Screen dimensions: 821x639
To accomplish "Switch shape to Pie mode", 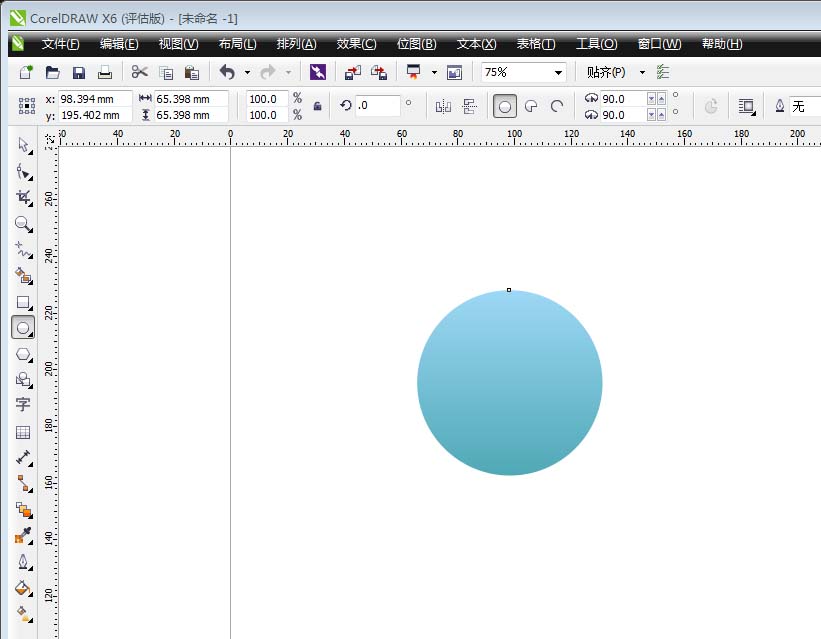I will click(531, 106).
